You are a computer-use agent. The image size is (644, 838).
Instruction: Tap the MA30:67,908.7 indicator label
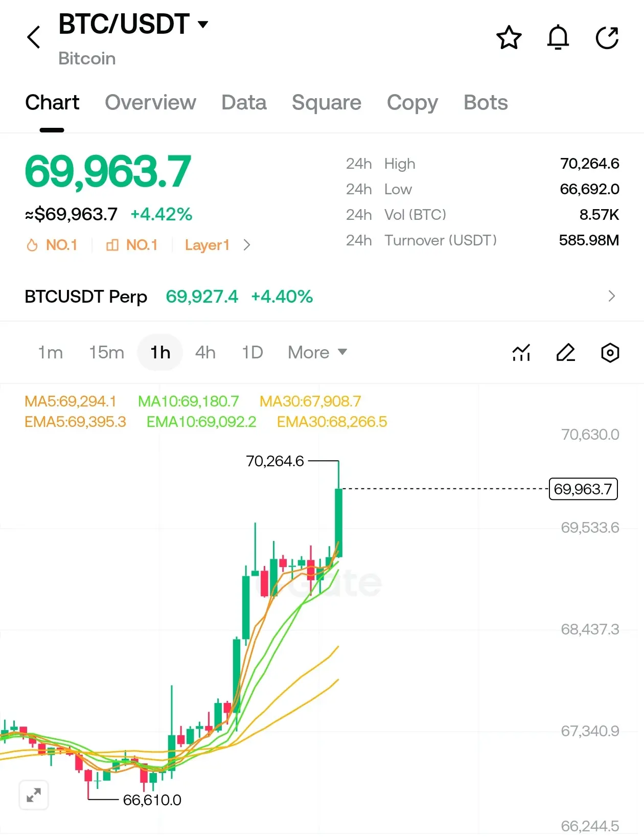(310, 401)
